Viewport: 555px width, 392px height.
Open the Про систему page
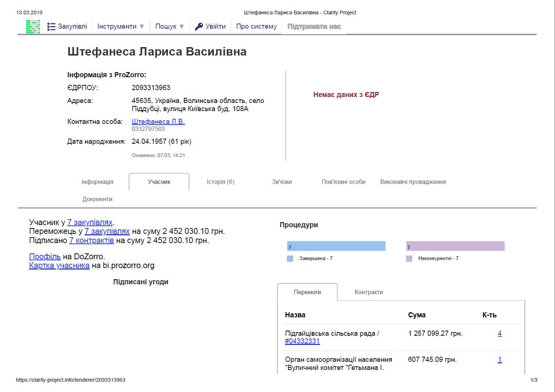[256, 26]
